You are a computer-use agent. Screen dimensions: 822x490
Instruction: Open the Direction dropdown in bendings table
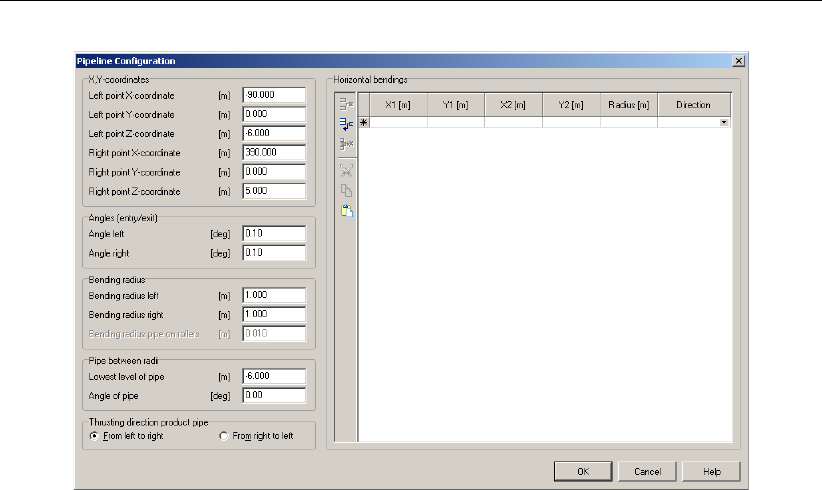pos(724,123)
